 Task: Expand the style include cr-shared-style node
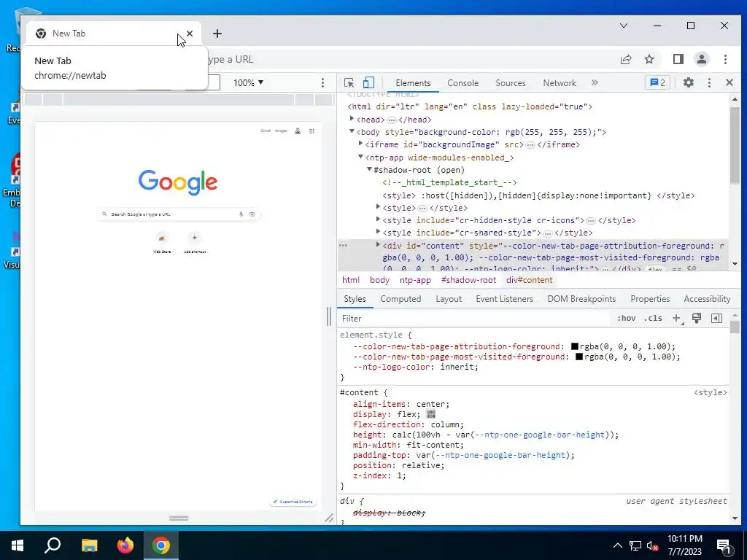(379, 232)
